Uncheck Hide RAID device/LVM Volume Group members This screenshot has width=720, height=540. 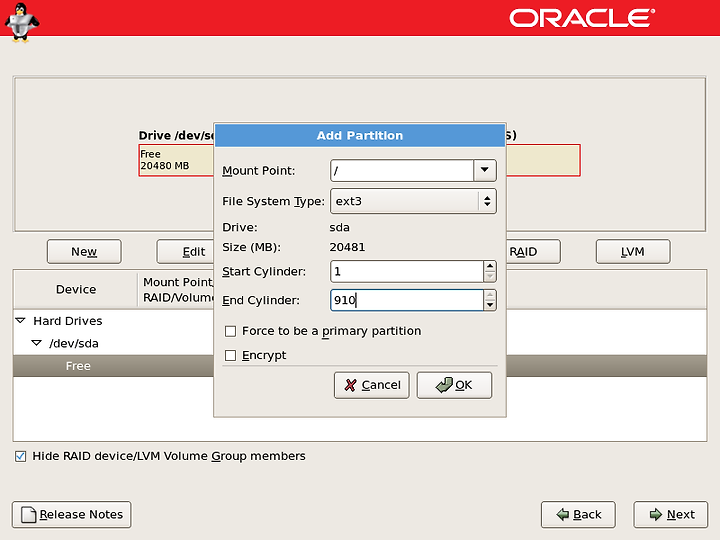[20, 456]
